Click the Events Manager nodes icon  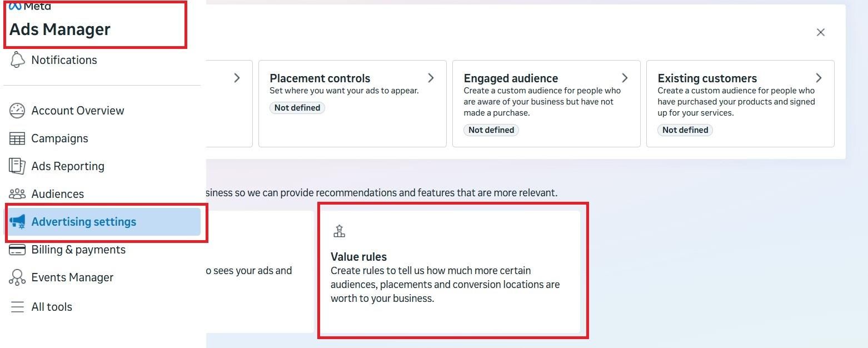tap(18, 277)
